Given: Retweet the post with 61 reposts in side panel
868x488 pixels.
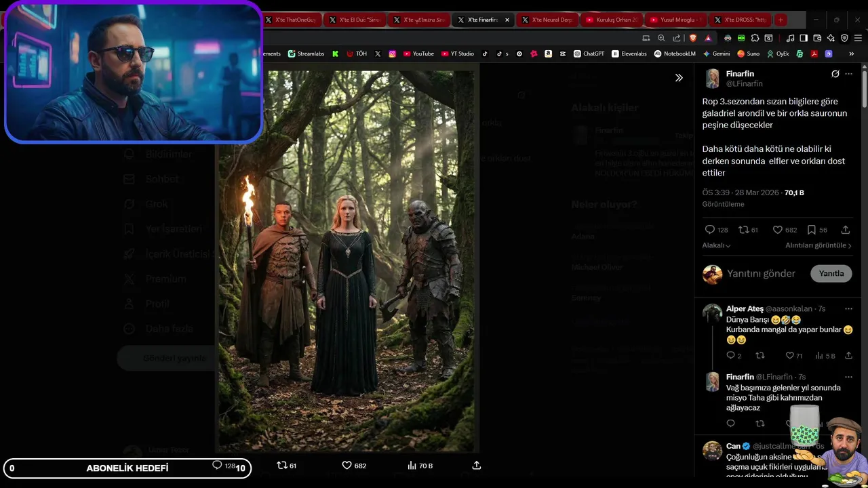Looking at the screenshot, I should coord(748,230).
